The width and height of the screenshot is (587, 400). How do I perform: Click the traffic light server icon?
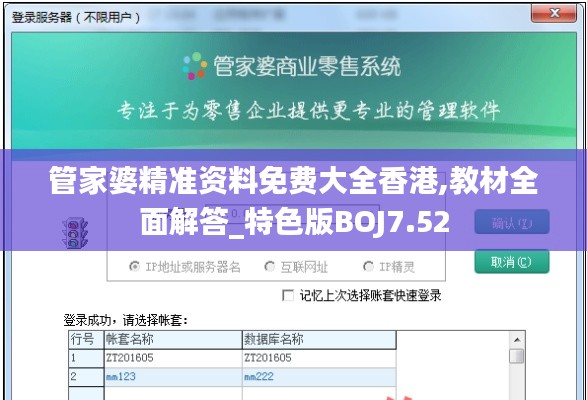pos(75,233)
